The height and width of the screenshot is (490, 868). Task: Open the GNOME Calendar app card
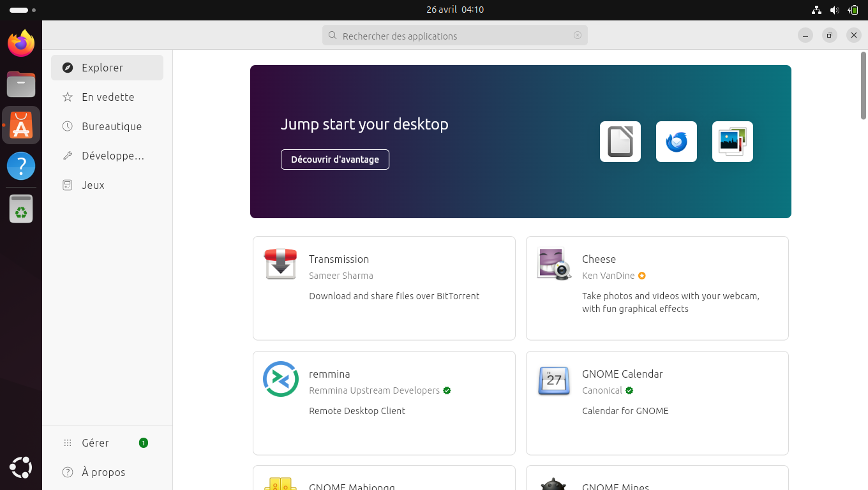657,403
